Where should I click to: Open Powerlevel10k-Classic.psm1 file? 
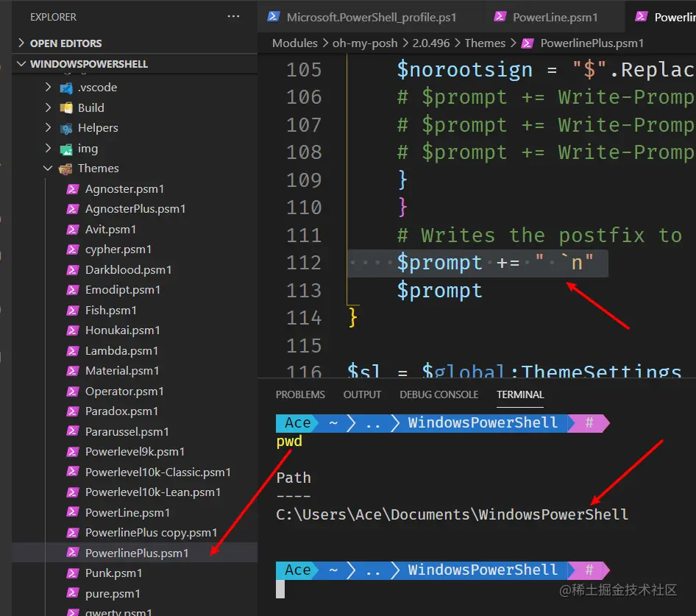(x=157, y=472)
